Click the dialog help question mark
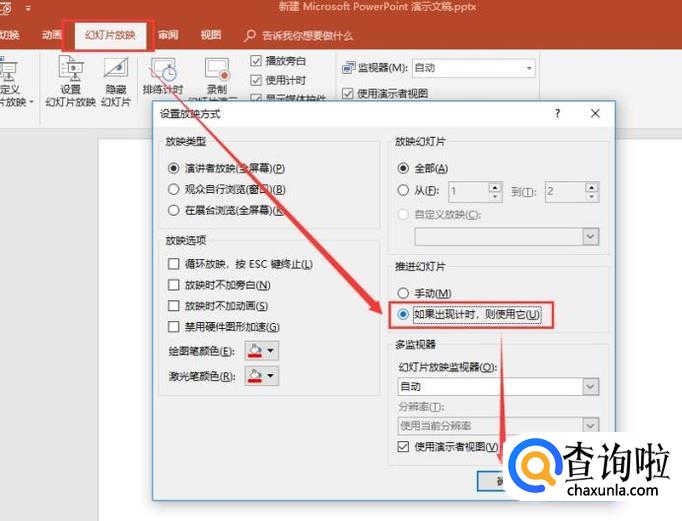 tap(557, 114)
